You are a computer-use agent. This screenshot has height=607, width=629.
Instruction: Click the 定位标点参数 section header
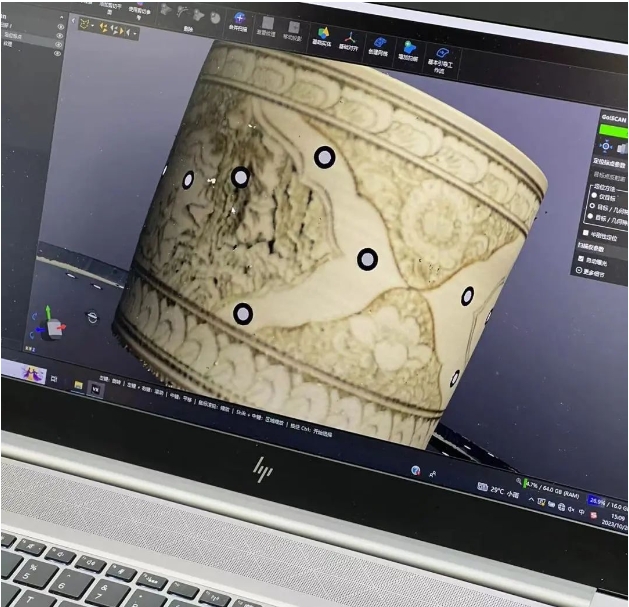tap(609, 162)
